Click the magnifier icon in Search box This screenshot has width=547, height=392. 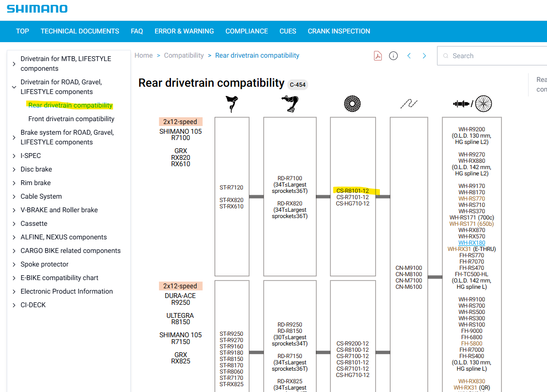445,56
